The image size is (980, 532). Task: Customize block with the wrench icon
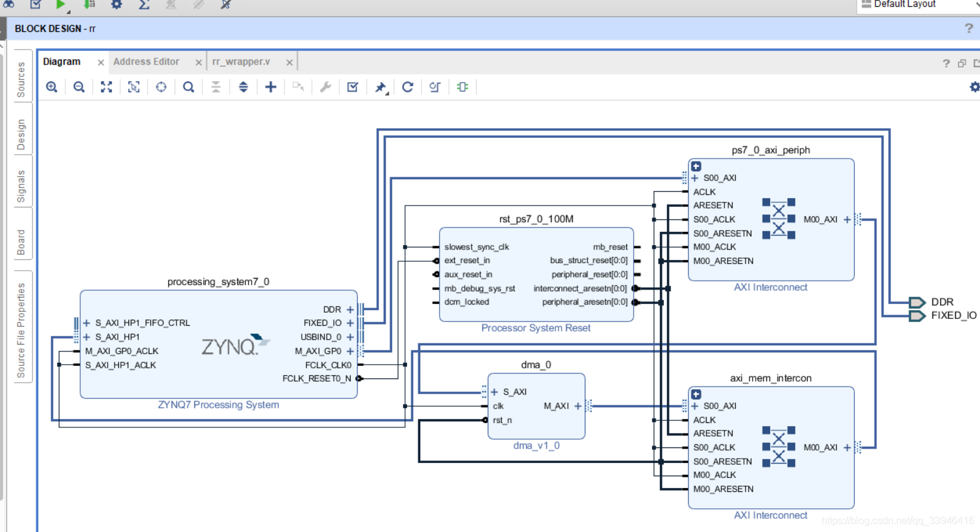click(326, 87)
